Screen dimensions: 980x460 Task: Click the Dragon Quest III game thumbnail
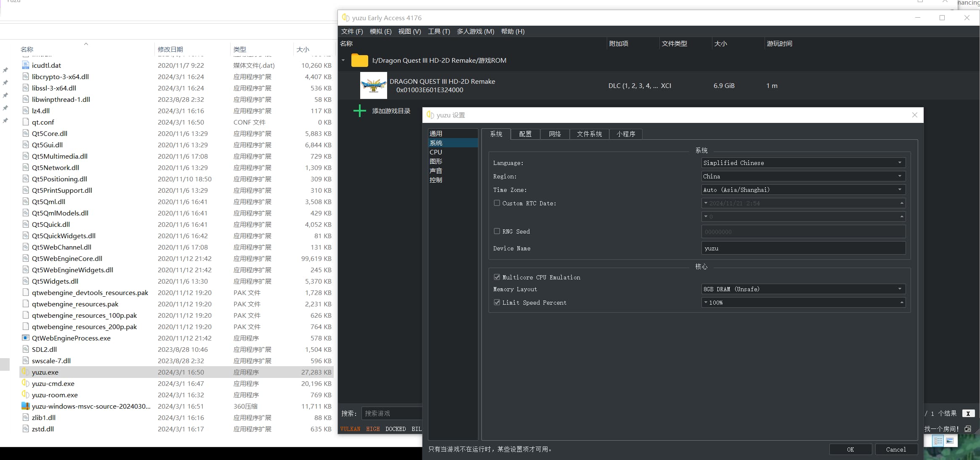click(x=374, y=85)
